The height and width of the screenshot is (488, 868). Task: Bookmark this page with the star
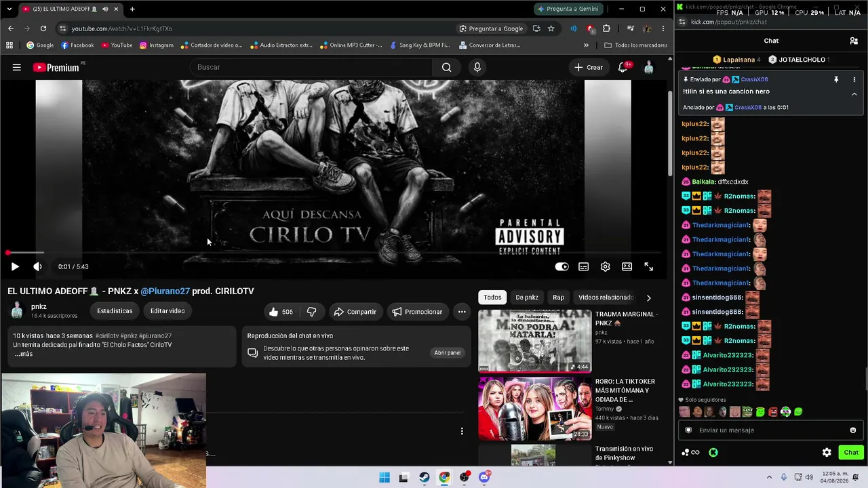pyautogui.click(x=551, y=28)
